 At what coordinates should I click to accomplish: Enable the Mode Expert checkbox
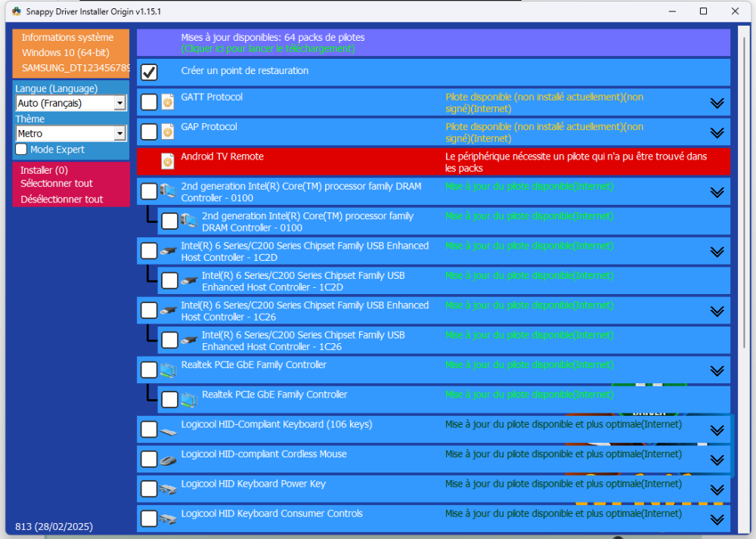coord(21,150)
